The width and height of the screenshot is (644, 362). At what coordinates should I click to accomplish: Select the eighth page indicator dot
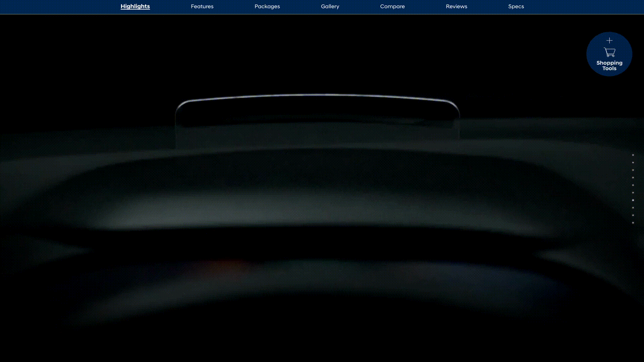(633, 208)
